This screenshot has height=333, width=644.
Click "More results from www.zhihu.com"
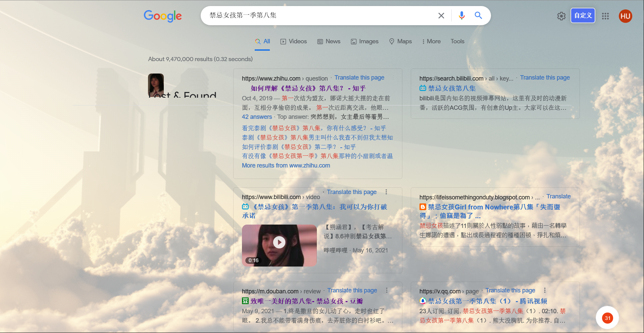[x=286, y=165]
